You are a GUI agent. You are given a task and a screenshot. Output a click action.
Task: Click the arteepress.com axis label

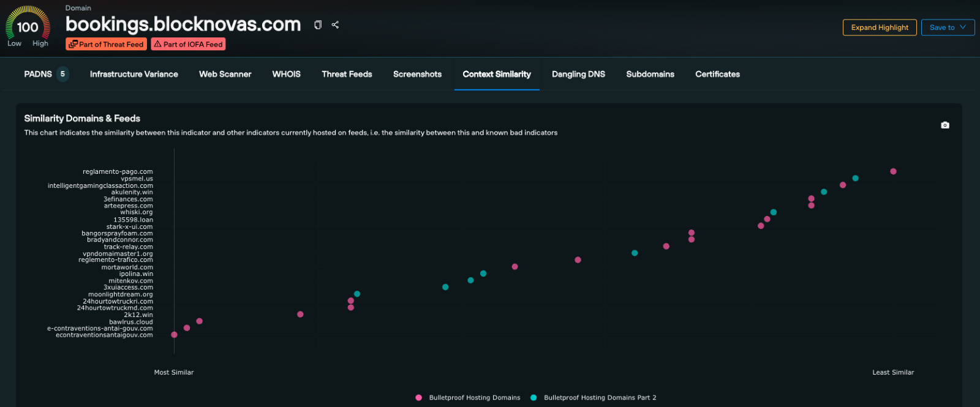pyautogui.click(x=129, y=206)
